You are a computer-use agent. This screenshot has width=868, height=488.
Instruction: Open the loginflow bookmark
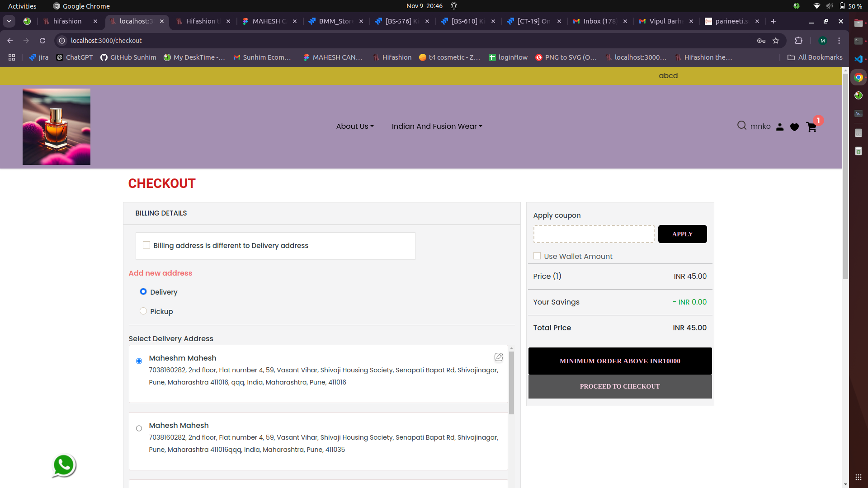508,57
